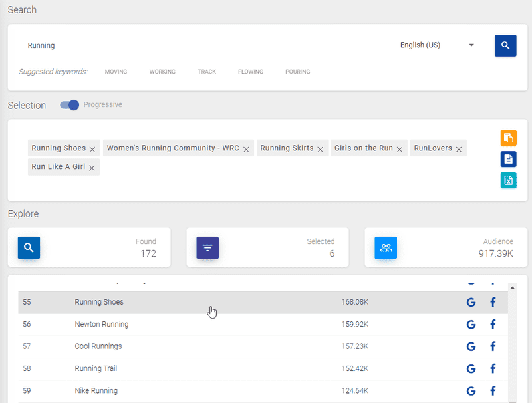Choose suggested keyword TRACK
Image resolution: width=532 pixels, height=403 pixels.
(x=207, y=72)
